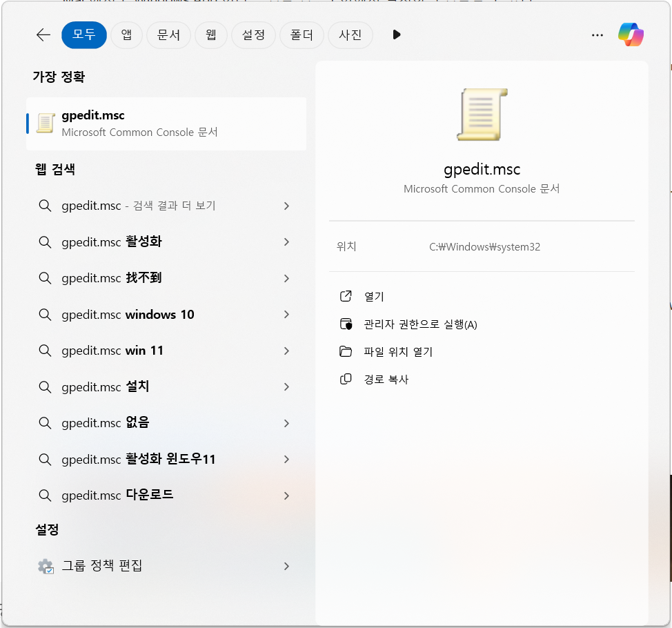The height and width of the screenshot is (628, 672).
Task: Click search icon beside gpedit.msc win 11
Action: point(45,350)
